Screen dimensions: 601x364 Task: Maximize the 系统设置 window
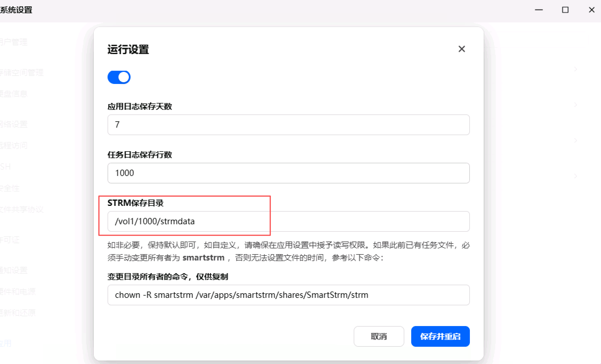point(565,10)
